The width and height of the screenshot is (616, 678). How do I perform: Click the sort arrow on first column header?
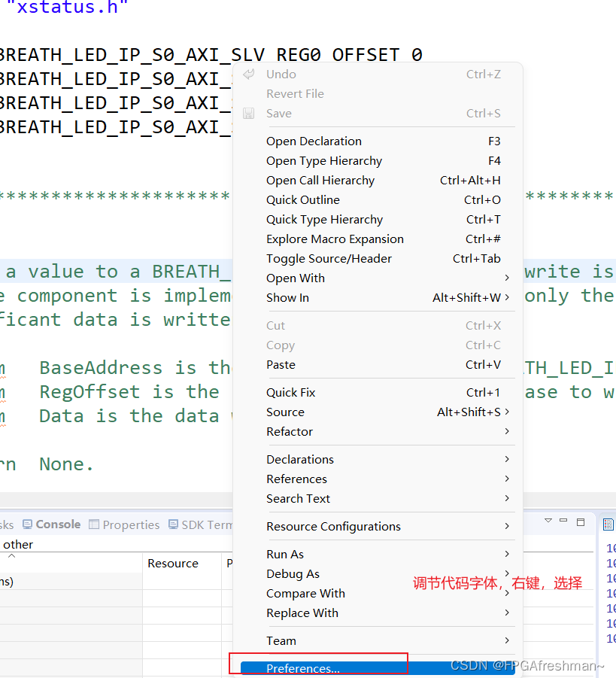coord(12,556)
